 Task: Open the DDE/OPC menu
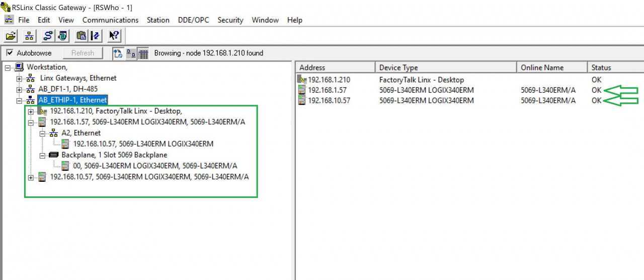pos(193,20)
